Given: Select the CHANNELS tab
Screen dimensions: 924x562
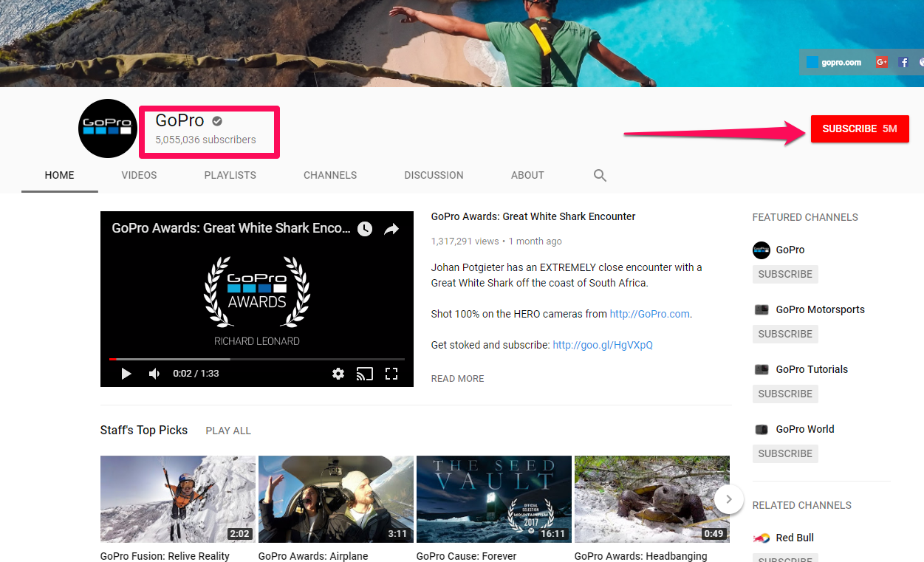Looking at the screenshot, I should (330, 175).
